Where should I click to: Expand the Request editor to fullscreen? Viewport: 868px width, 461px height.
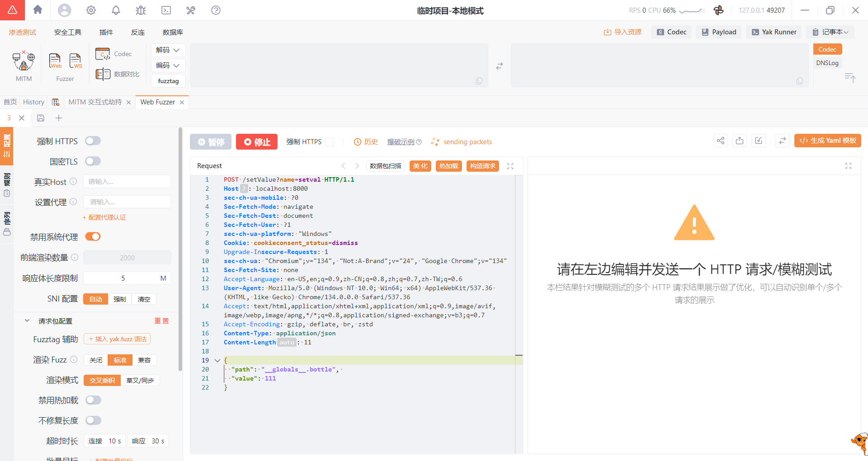coord(510,166)
